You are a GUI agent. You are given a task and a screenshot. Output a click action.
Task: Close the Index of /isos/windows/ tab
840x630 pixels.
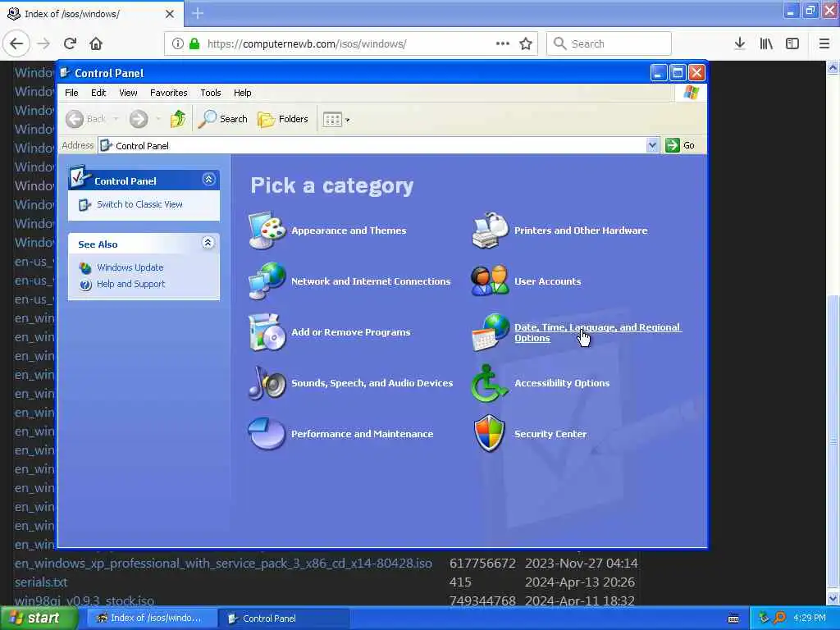tap(169, 14)
